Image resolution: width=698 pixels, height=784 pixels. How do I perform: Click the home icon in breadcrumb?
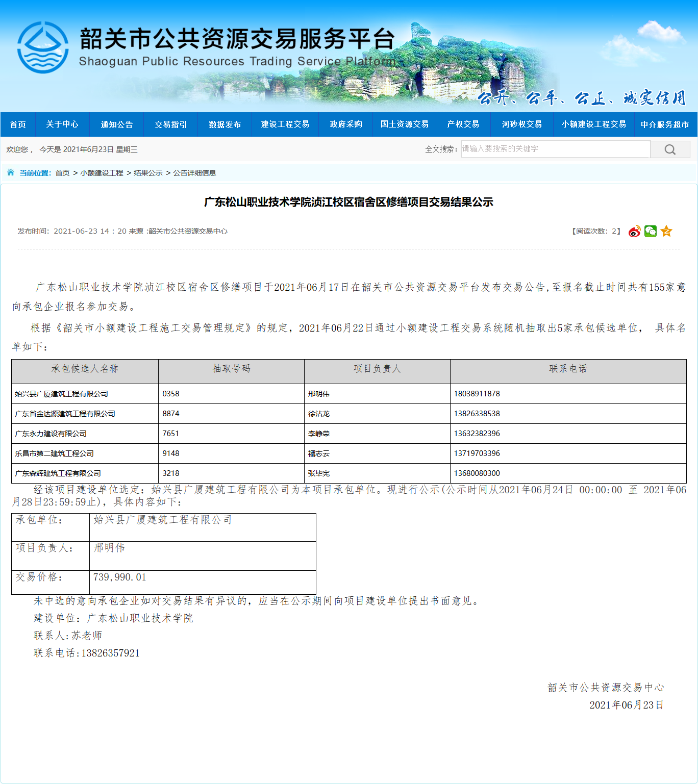click(x=11, y=173)
